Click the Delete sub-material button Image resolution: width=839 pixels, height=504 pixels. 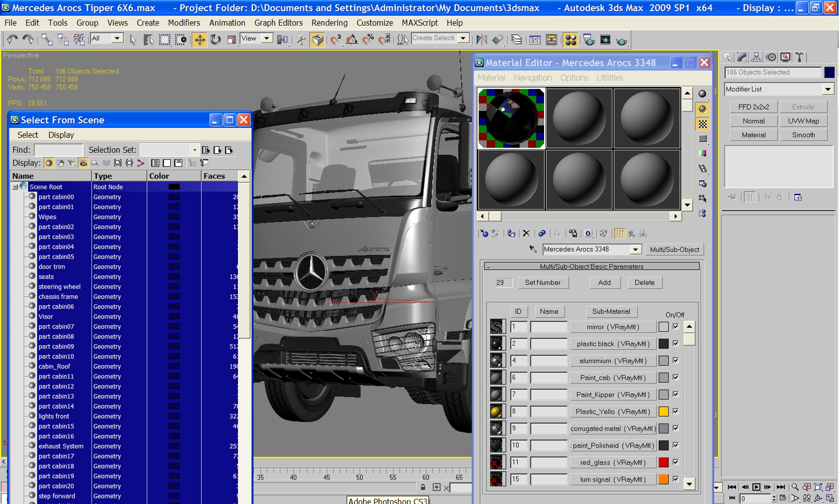[x=644, y=282]
